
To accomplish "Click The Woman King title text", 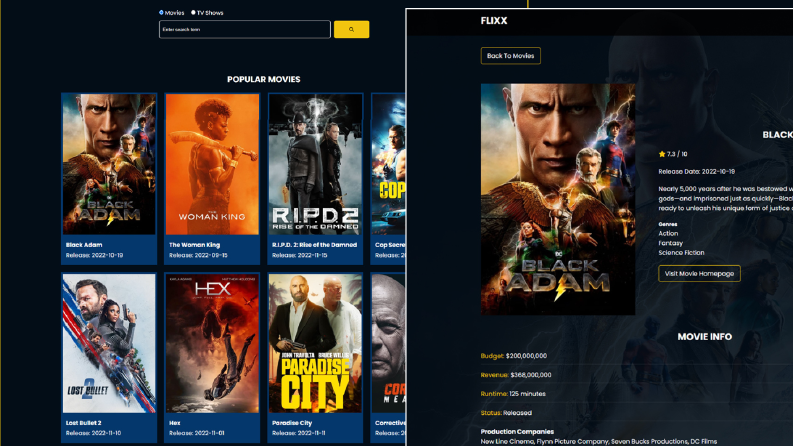I will [x=194, y=245].
